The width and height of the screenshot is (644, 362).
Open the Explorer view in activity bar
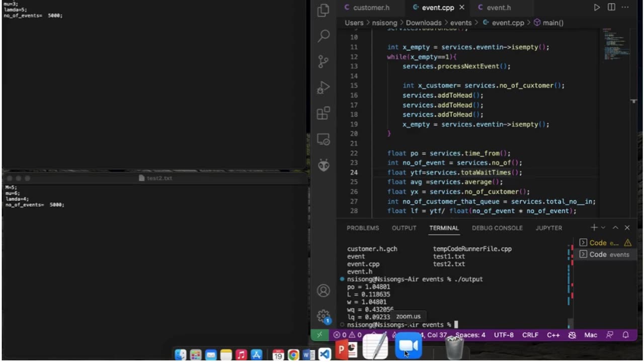324,10
